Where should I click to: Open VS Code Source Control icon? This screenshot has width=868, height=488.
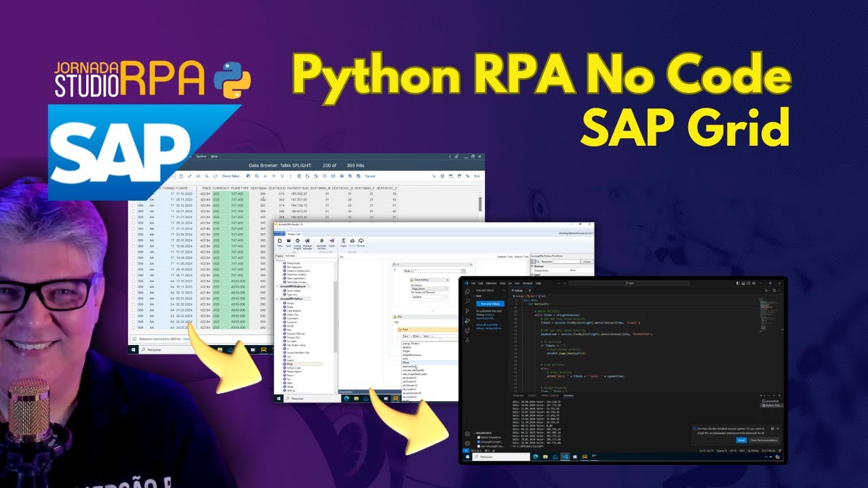(x=467, y=311)
